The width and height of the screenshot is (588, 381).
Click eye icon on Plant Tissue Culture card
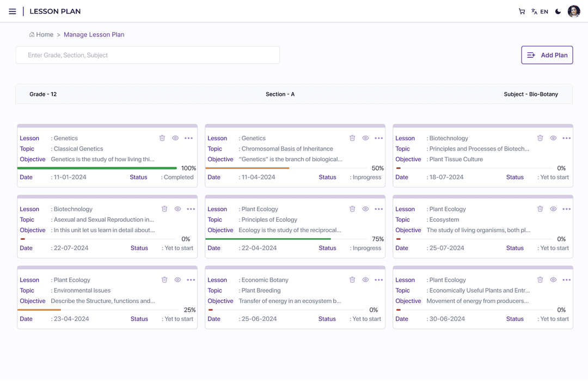(553, 138)
